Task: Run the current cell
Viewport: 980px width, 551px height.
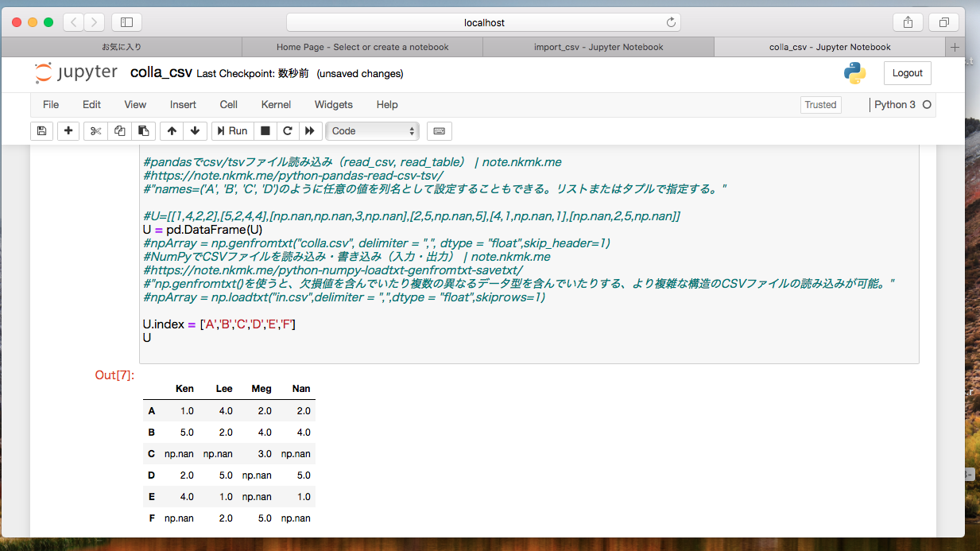Action: [231, 130]
